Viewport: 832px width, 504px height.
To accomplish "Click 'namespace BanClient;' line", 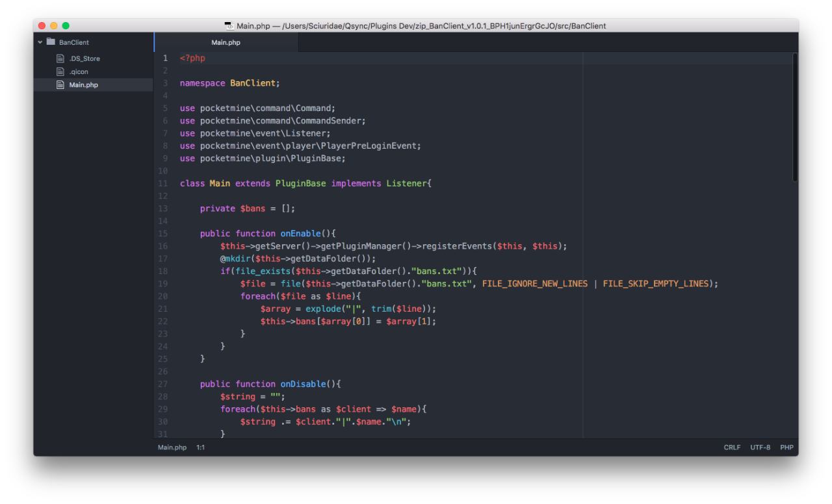I will click(229, 83).
